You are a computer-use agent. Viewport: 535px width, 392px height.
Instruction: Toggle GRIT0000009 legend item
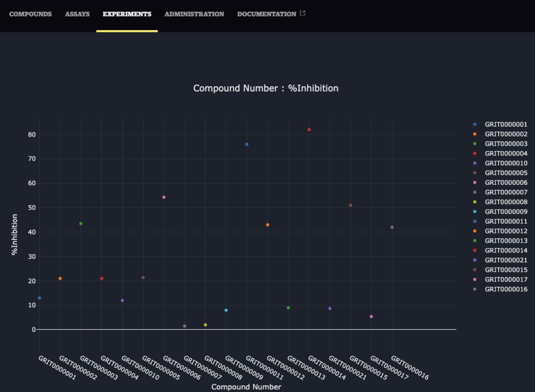pos(506,212)
